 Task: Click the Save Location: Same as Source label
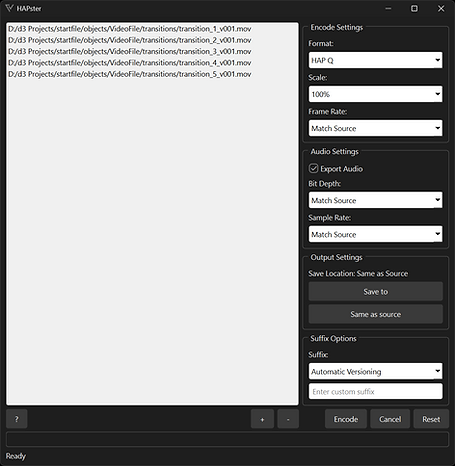pos(358,274)
